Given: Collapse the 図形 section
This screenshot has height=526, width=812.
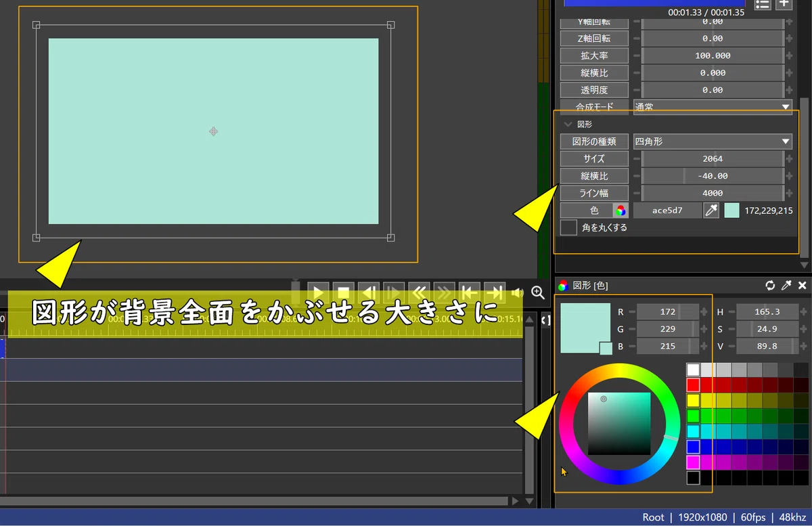Looking at the screenshot, I should tap(568, 125).
